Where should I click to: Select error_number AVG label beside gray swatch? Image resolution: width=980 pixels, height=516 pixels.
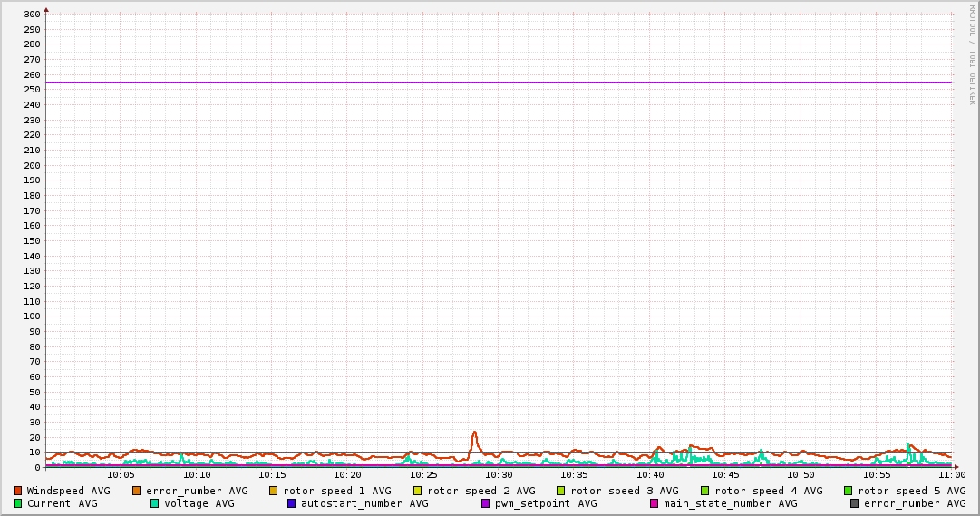tap(915, 504)
